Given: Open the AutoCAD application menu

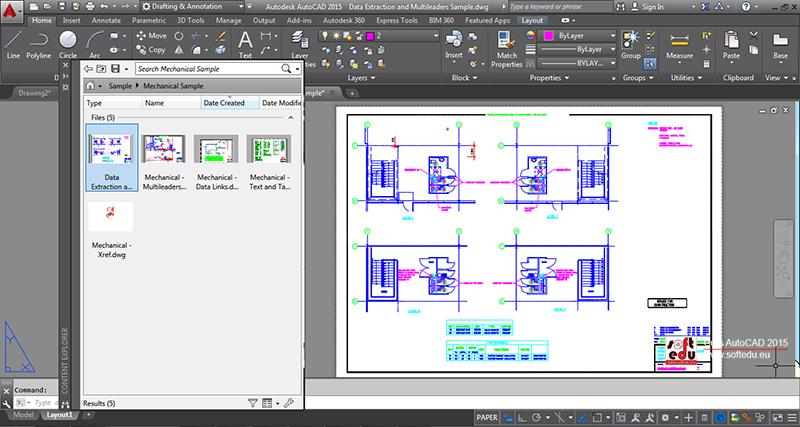Looking at the screenshot, I should tap(11, 10).
